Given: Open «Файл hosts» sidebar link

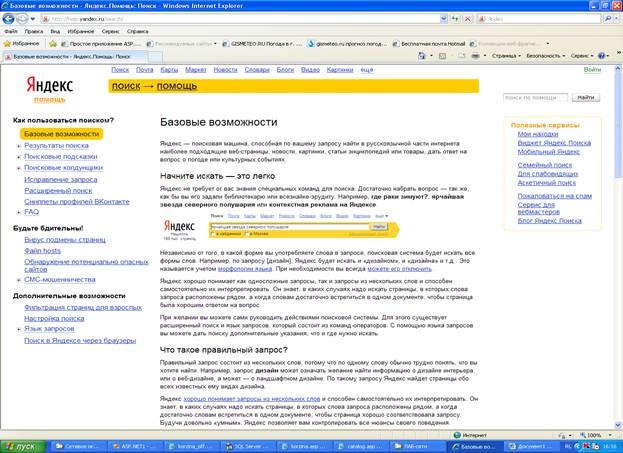Looking at the screenshot, I should coord(43,251).
